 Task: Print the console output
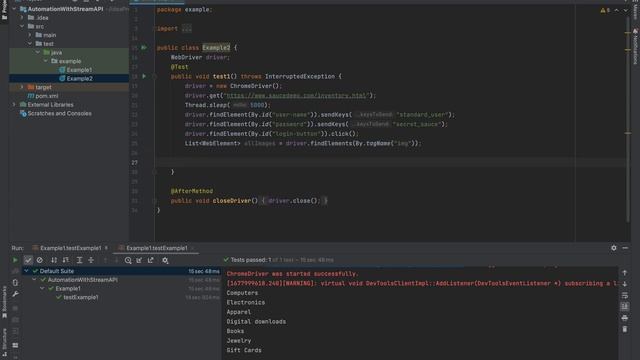[x=624, y=318]
